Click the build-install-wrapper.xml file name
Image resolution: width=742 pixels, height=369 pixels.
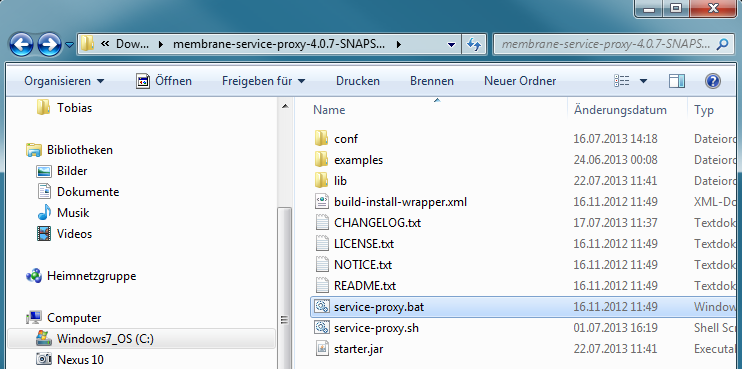400,202
